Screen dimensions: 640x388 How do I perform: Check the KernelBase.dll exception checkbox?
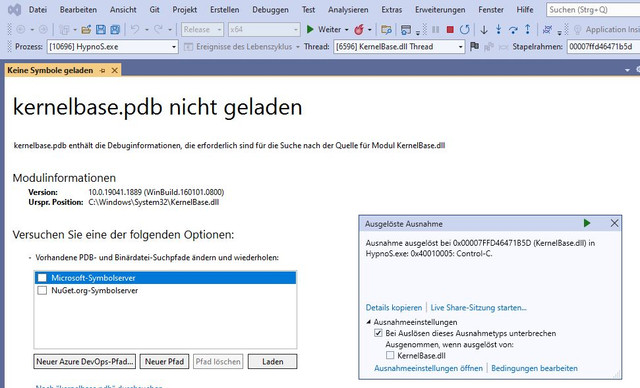(x=390, y=355)
